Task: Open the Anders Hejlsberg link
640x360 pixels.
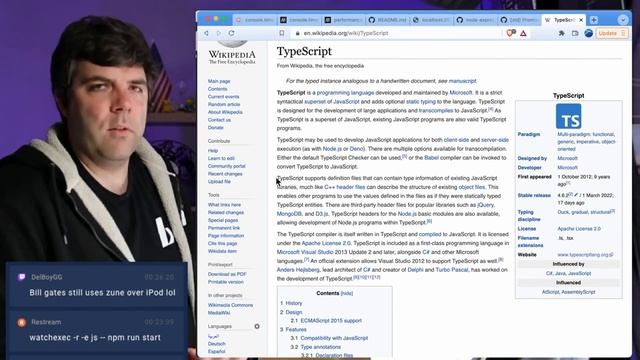Action: pos(298,270)
